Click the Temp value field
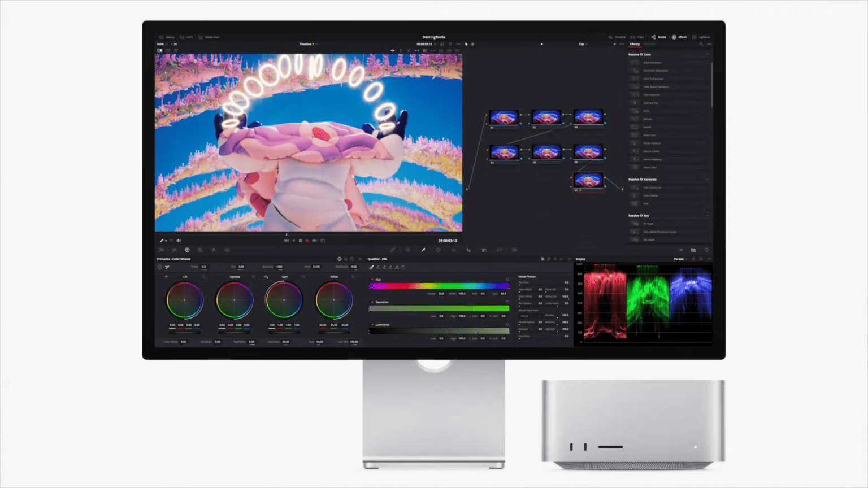 coord(204,267)
